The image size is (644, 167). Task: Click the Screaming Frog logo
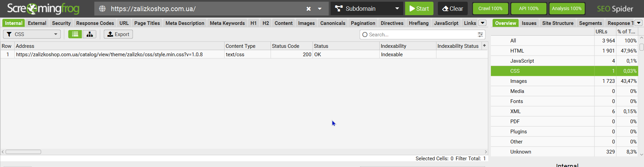(43, 9)
